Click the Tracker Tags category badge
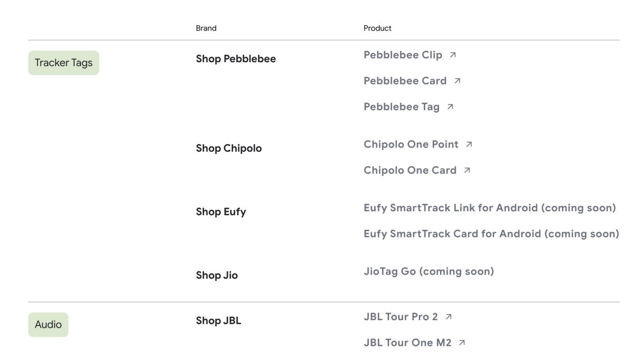644x362 pixels. pos(63,63)
